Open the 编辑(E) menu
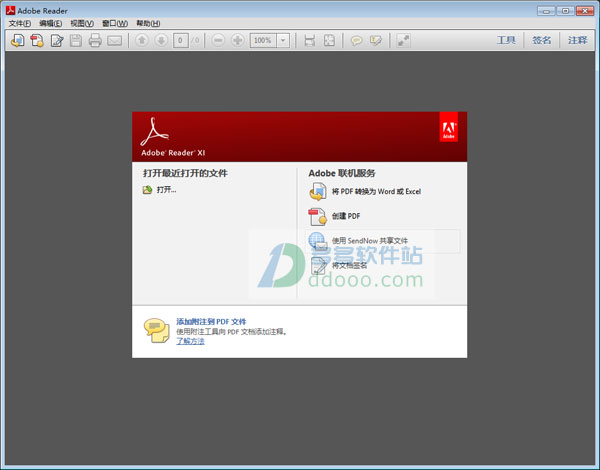The height and width of the screenshot is (470, 600). coord(51,23)
